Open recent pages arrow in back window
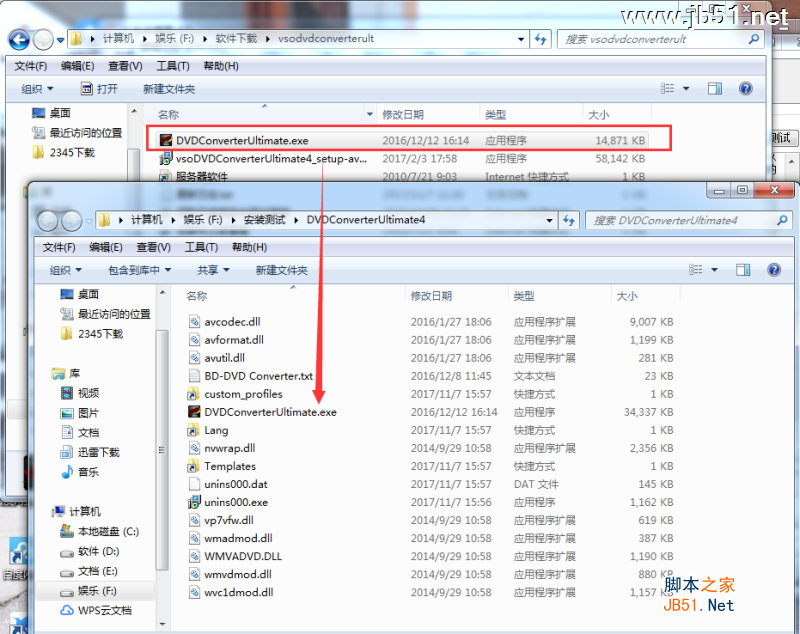Viewport: 800px width, 634px height. click(60, 39)
